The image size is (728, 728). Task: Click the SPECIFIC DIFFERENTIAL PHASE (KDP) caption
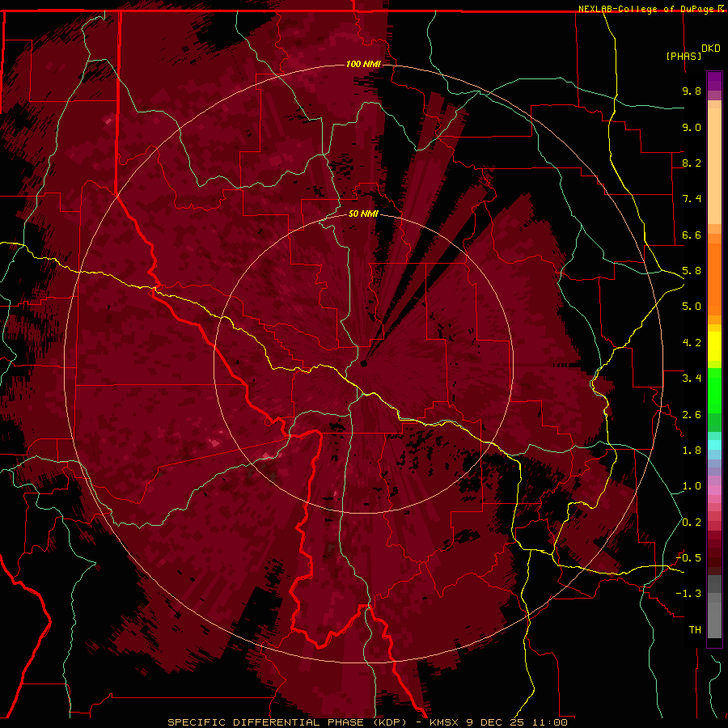[286, 722]
